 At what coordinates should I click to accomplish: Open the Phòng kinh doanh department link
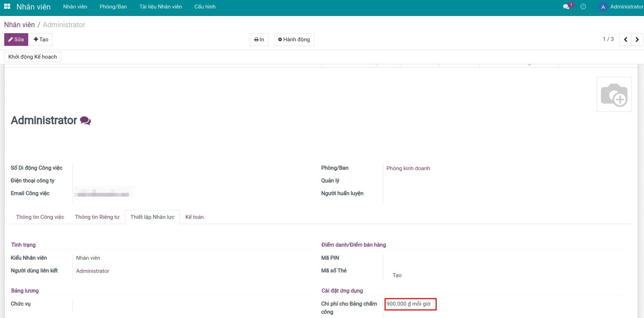point(408,168)
